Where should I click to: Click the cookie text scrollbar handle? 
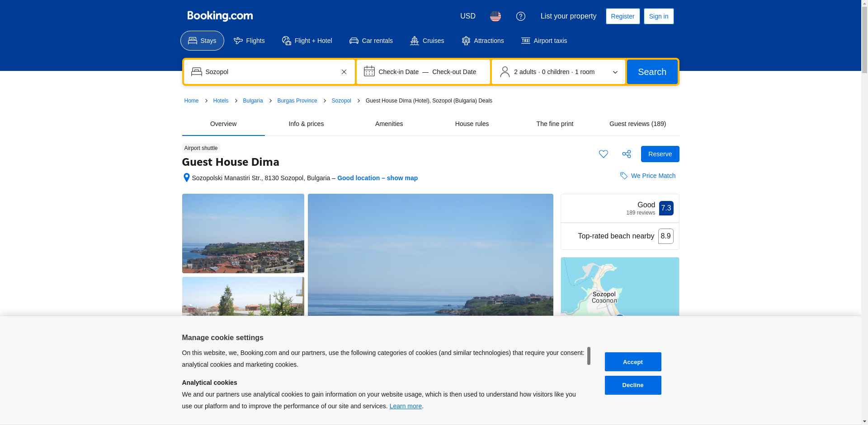tap(588, 356)
